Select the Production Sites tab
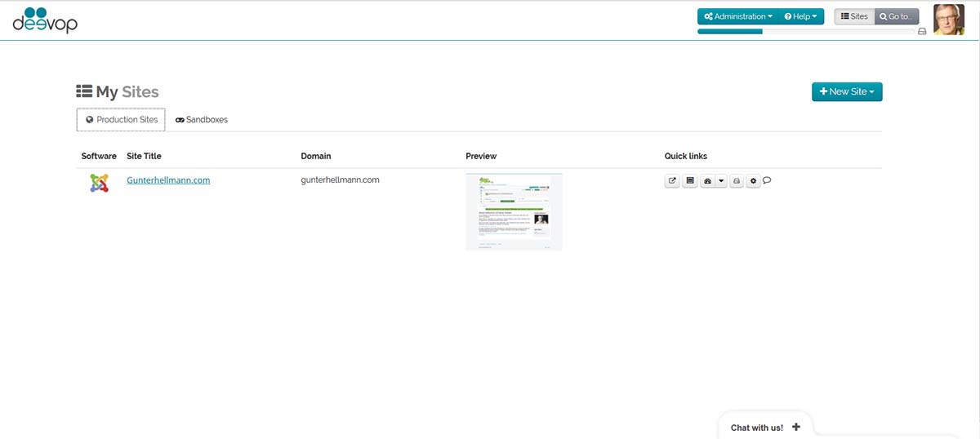 (121, 119)
